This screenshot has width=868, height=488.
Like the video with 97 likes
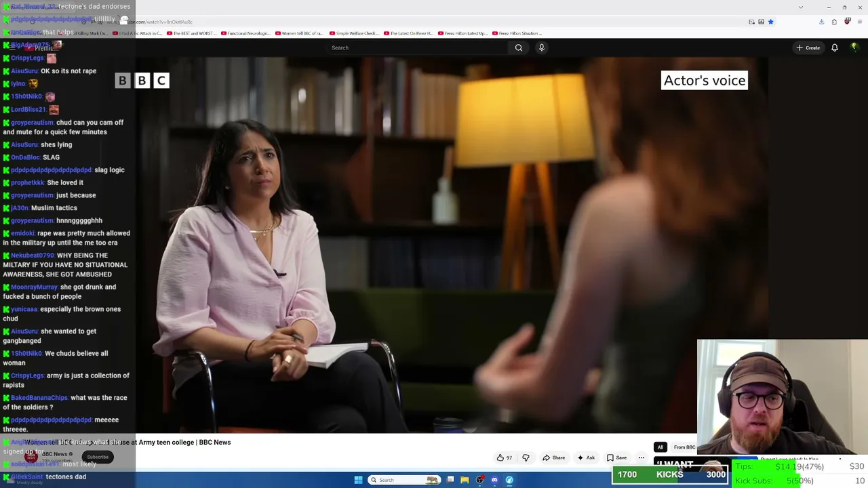point(505,457)
